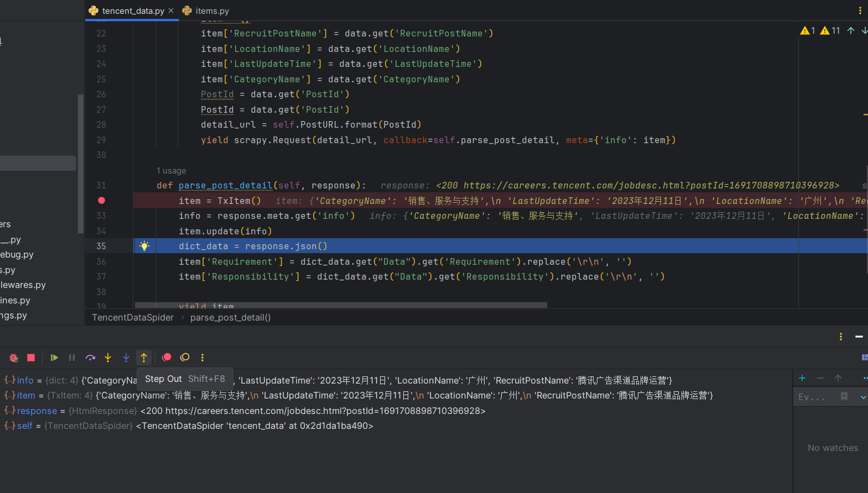This screenshot has height=493, width=868.
Task: Expand the item variable node
Action: tap(10, 395)
